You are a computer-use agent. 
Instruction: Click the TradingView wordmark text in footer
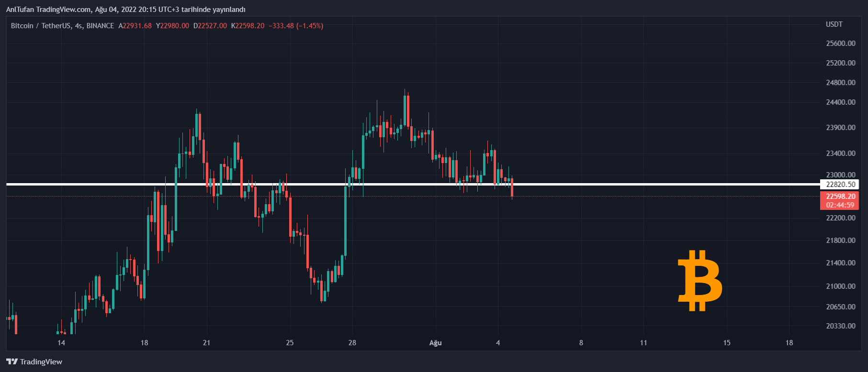pos(41,361)
